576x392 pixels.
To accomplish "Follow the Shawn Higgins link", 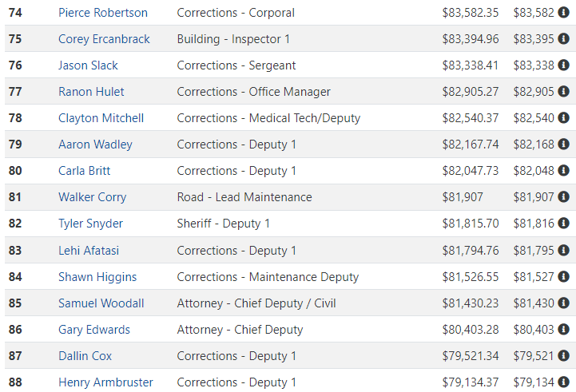I will pyautogui.click(x=97, y=277).
